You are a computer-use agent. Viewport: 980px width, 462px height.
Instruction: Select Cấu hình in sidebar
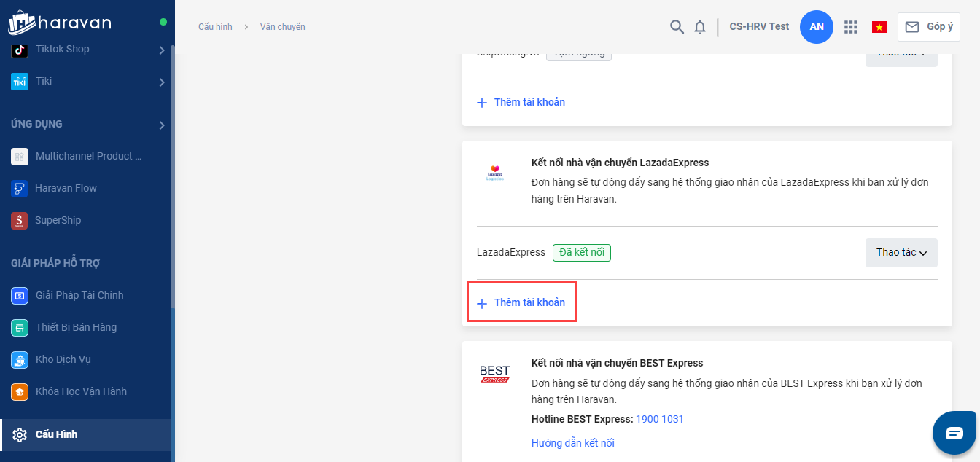[x=56, y=434]
